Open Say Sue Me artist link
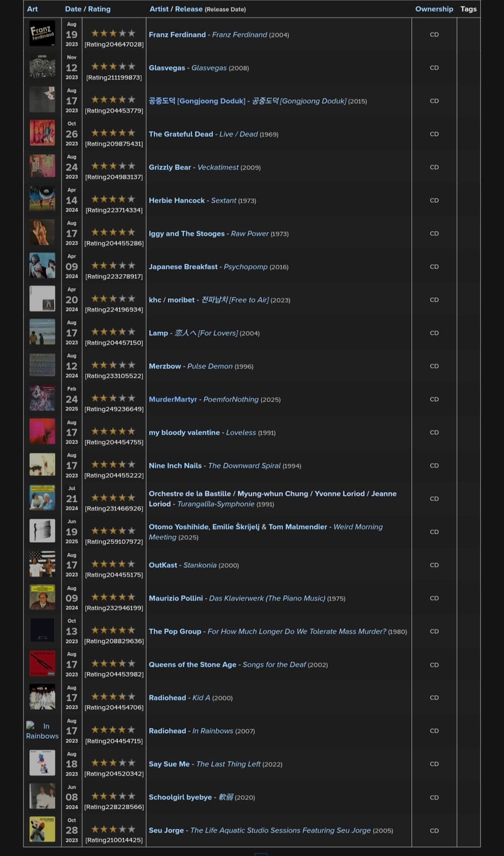 pos(169,764)
